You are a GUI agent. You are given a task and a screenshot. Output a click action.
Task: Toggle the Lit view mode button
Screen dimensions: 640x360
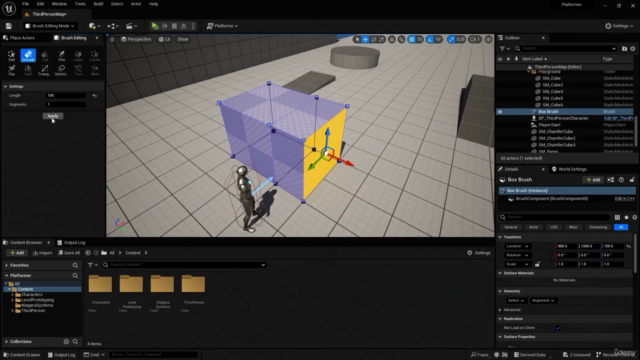click(165, 39)
